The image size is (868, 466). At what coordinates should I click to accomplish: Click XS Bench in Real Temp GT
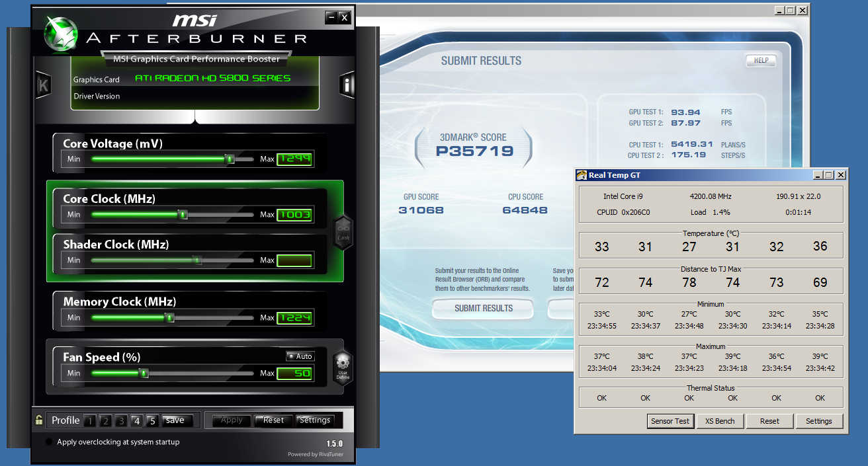click(720, 421)
